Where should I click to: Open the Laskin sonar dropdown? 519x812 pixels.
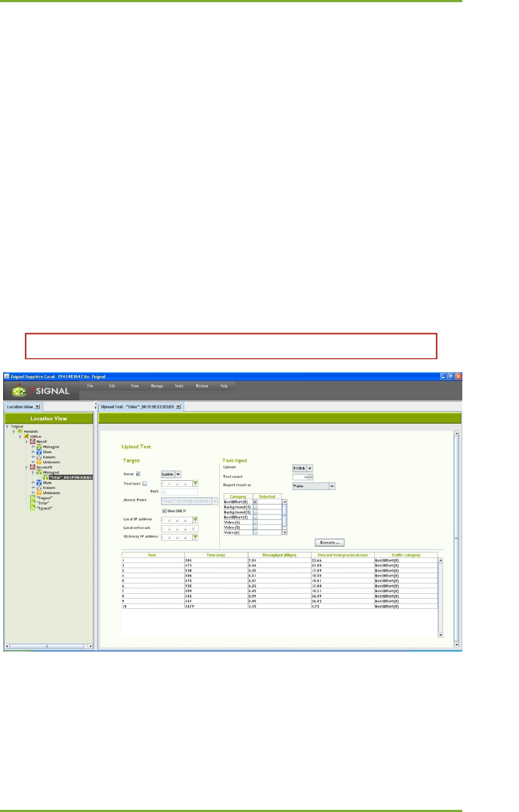click(x=171, y=474)
